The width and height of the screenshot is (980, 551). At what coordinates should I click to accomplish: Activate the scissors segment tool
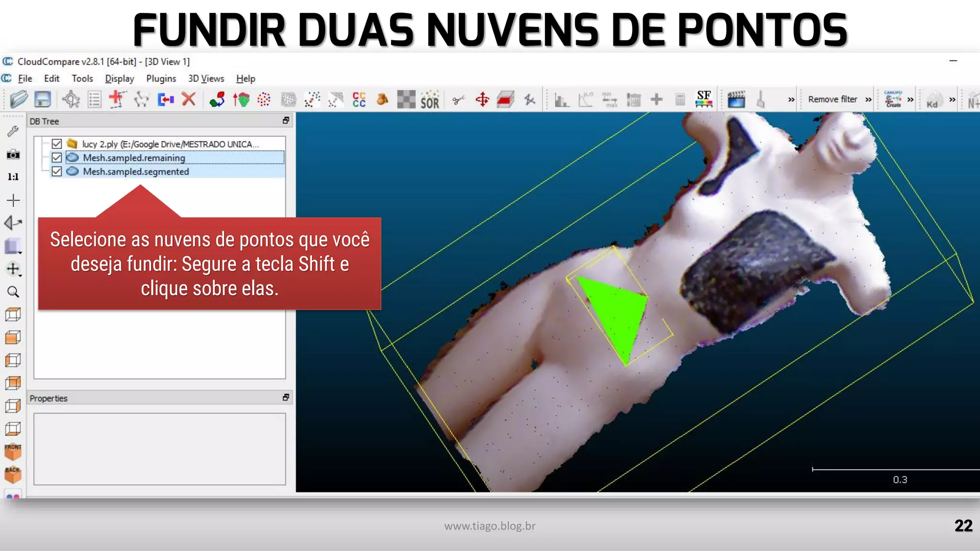point(458,99)
